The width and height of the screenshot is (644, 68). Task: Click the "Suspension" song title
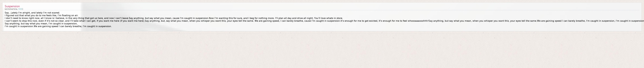pyautogui.click(x=12, y=6)
